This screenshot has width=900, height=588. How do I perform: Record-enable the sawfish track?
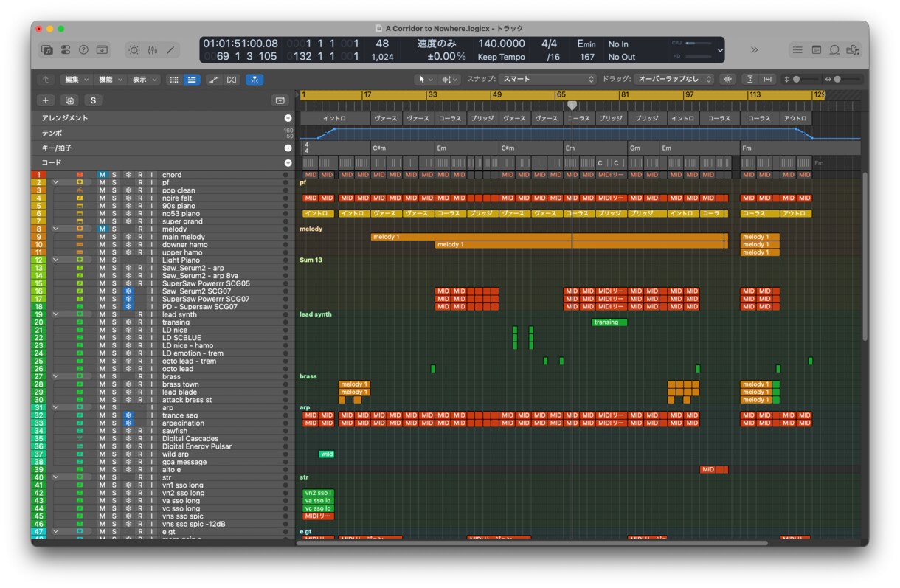click(x=140, y=431)
